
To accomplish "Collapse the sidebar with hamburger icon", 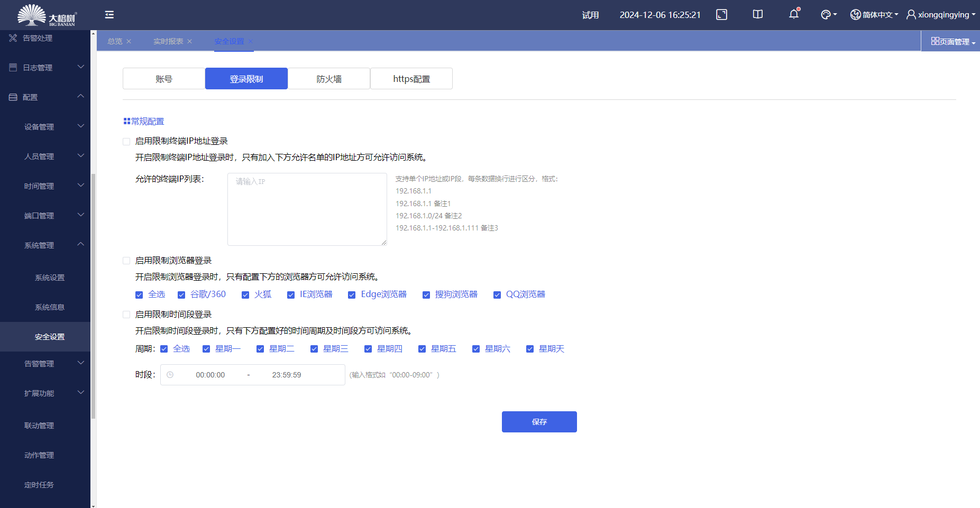I will click(x=109, y=15).
